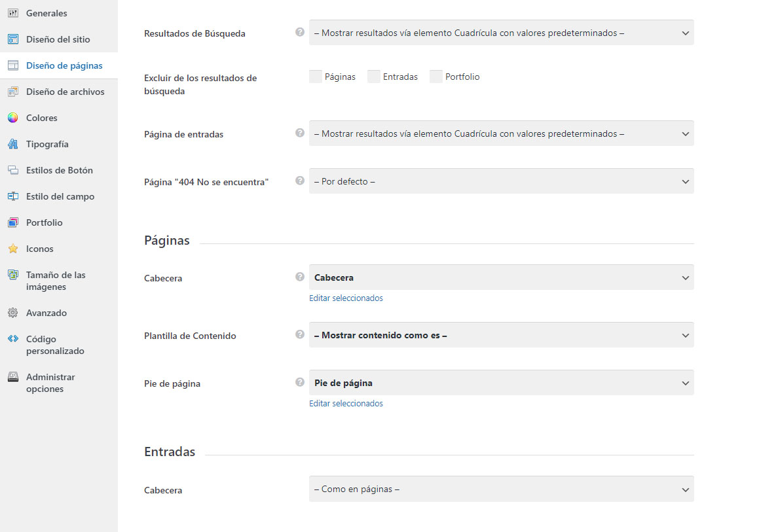Expand the Página "404 No se encuentra" dropdown
Viewport: 776px width, 532px height.
pos(502,181)
